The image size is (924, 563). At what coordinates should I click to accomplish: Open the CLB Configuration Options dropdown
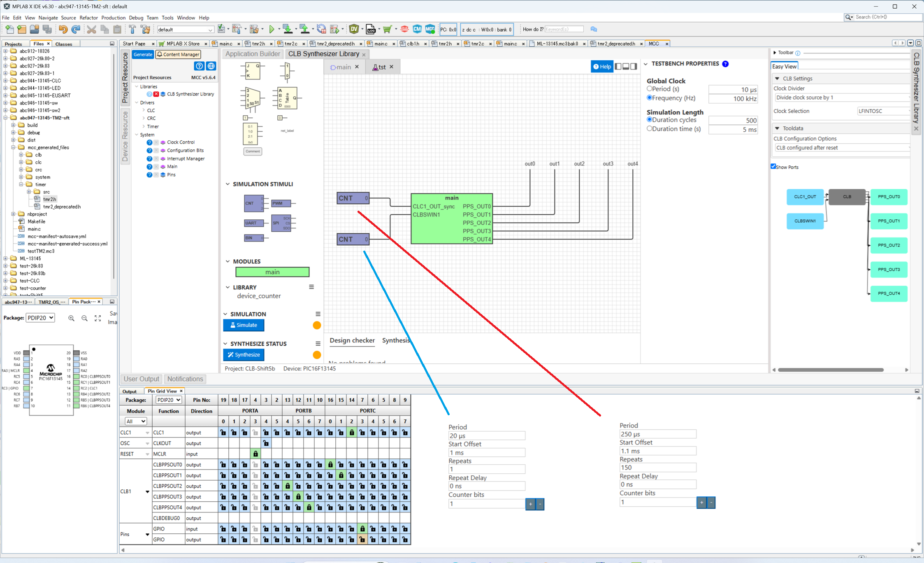[842, 148]
